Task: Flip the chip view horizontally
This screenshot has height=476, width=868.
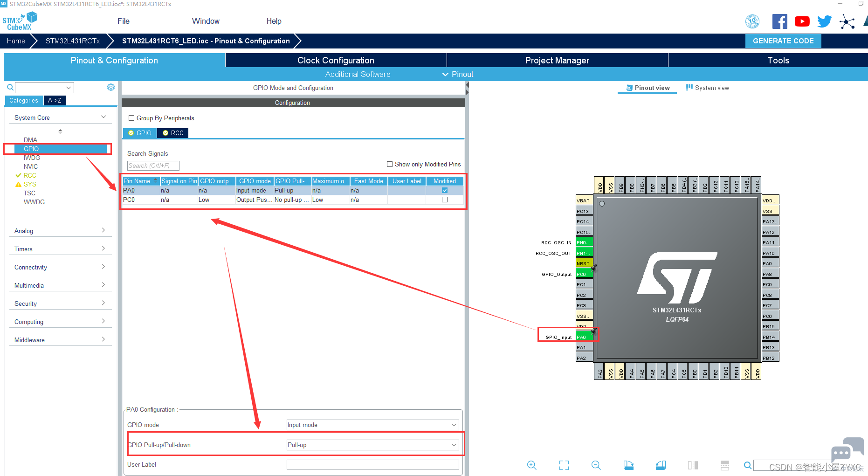Action: click(693, 465)
